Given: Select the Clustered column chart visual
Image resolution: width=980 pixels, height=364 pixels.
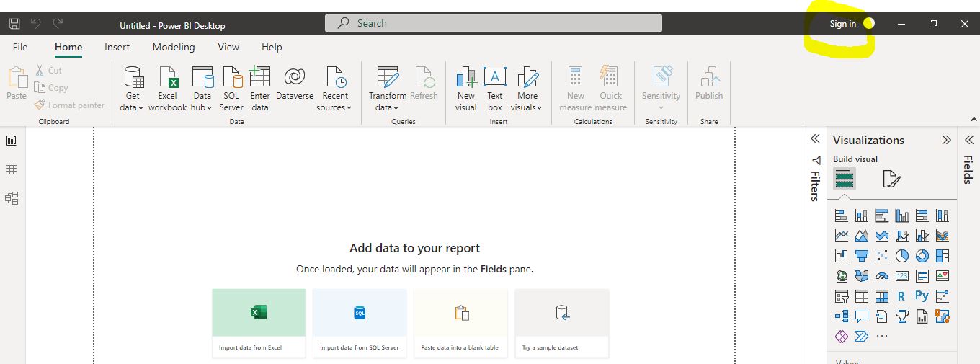Looking at the screenshot, I should pos(901,216).
